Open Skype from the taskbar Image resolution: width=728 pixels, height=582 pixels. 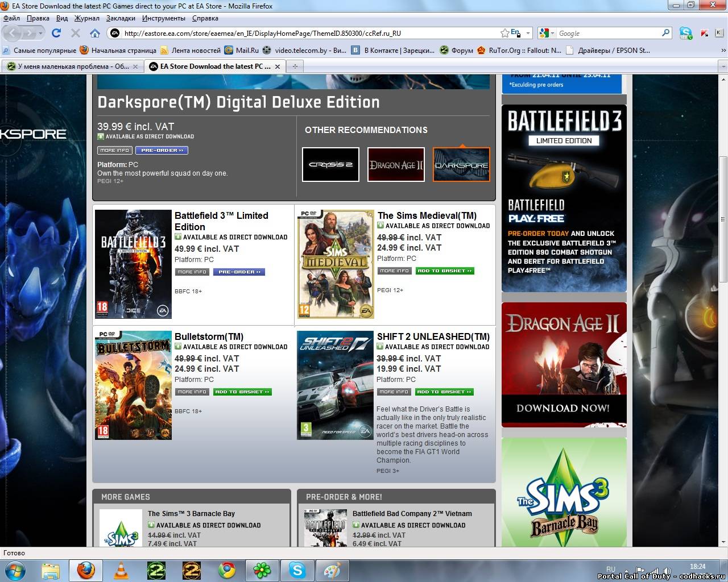coord(297,569)
